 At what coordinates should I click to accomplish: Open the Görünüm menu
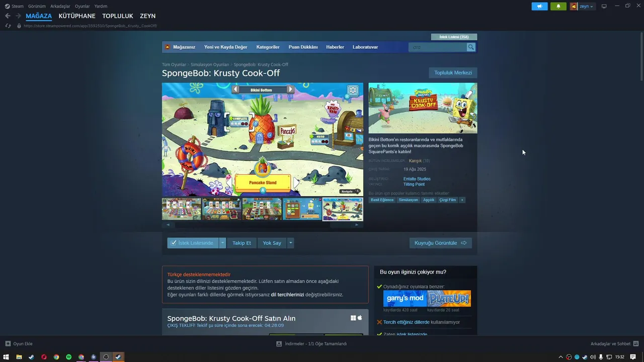[x=37, y=6]
